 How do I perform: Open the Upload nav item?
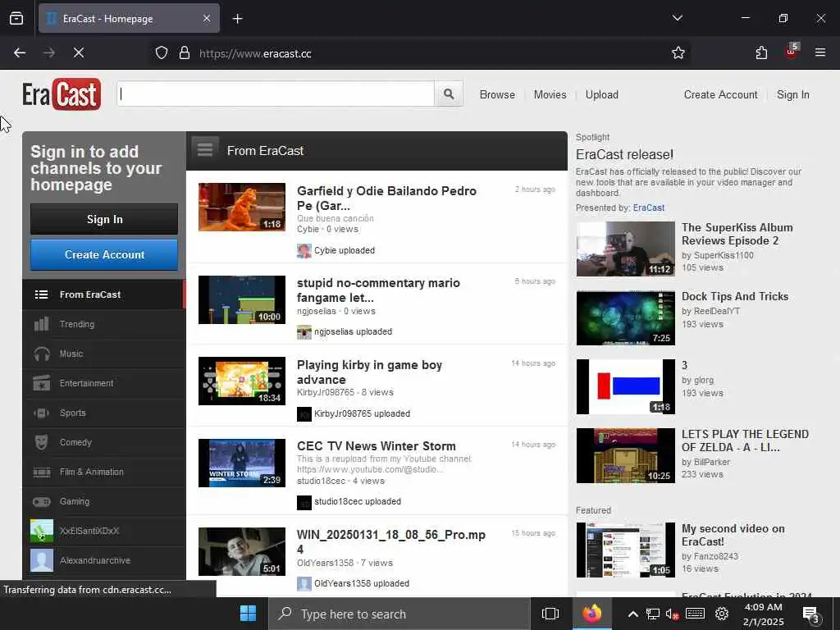[x=601, y=95]
